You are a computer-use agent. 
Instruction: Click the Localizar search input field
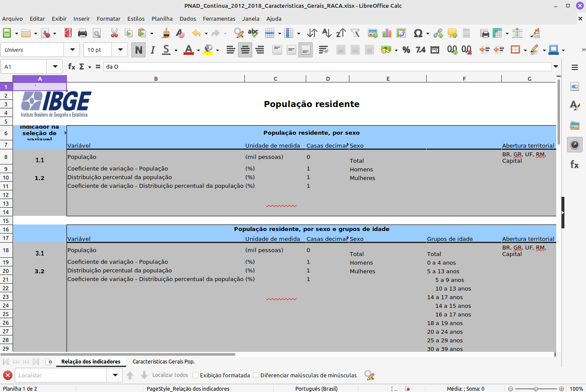tap(60, 376)
